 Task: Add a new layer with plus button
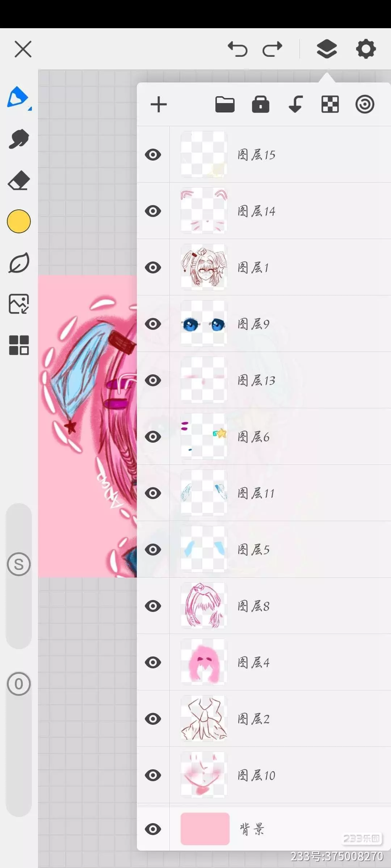click(159, 105)
